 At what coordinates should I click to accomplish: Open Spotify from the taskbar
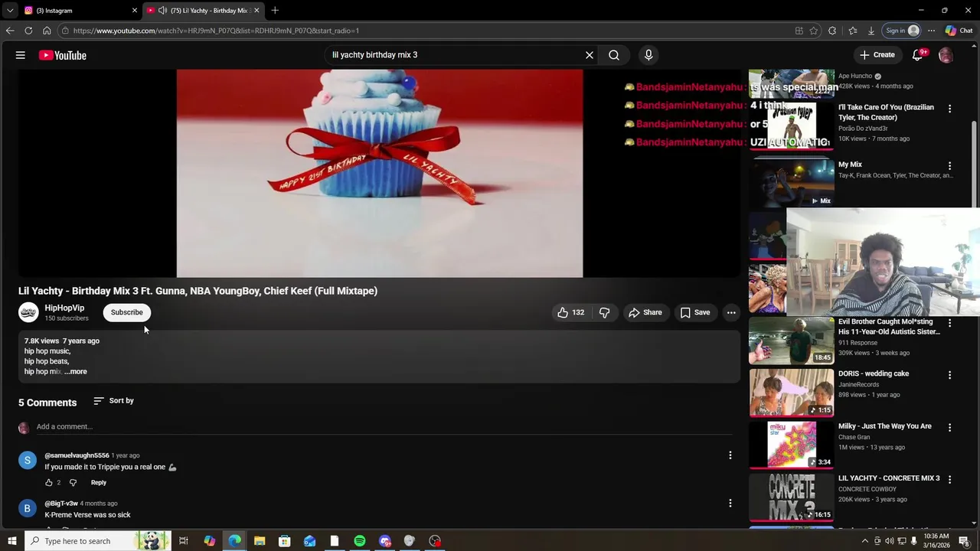coord(360,541)
